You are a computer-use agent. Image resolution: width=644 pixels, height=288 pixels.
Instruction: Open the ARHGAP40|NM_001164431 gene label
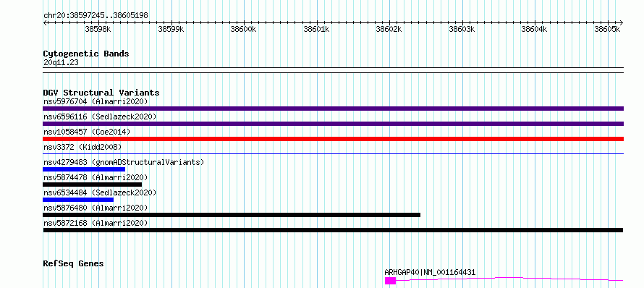point(430,272)
